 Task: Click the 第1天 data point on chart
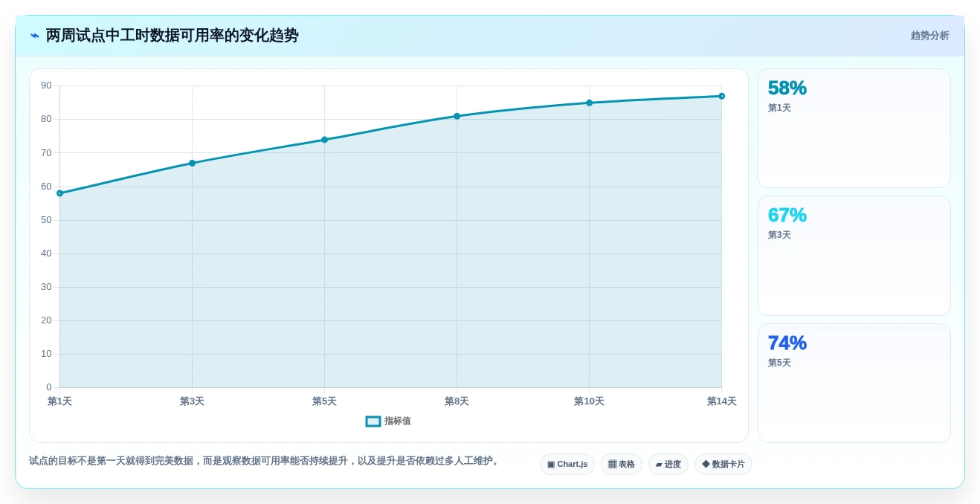59,193
